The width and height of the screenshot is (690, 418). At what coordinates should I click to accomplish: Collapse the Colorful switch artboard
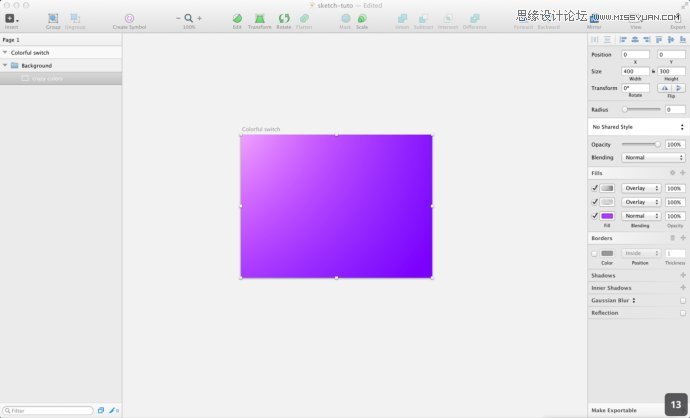5,52
